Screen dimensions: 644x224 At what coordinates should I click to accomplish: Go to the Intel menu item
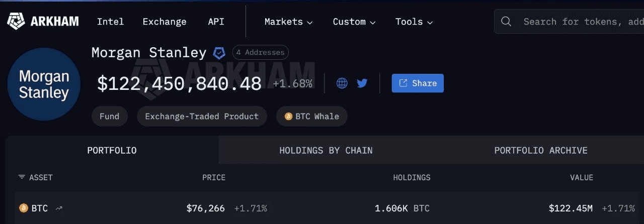[x=110, y=22]
